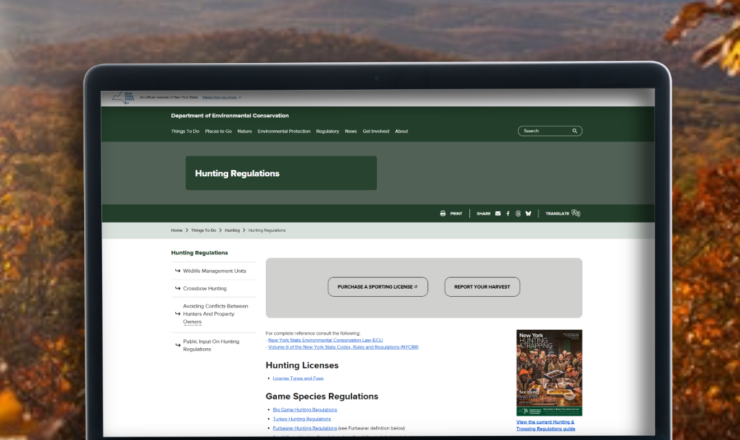This screenshot has width=740, height=440.
Task: Open the Environmental Protection menu
Action: 284,131
